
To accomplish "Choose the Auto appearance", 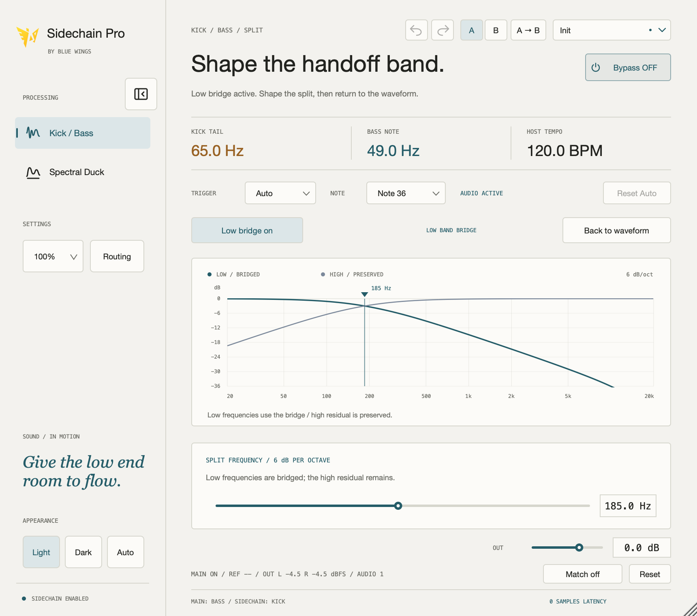I will [126, 552].
